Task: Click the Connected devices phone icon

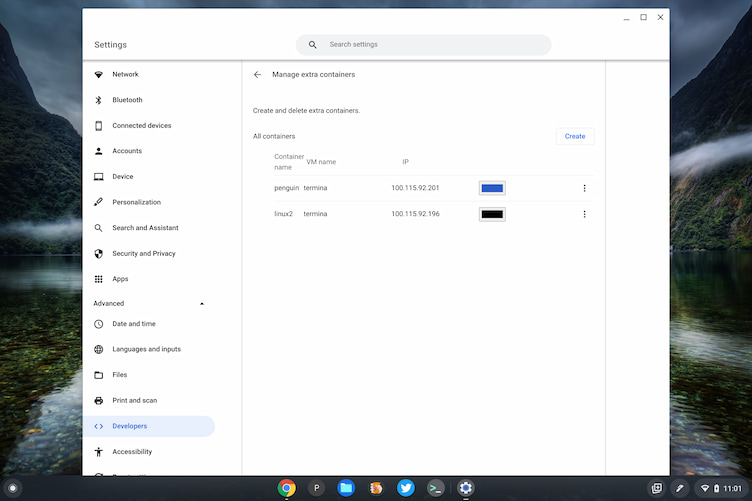Action: pyautogui.click(x=99, y=126)
